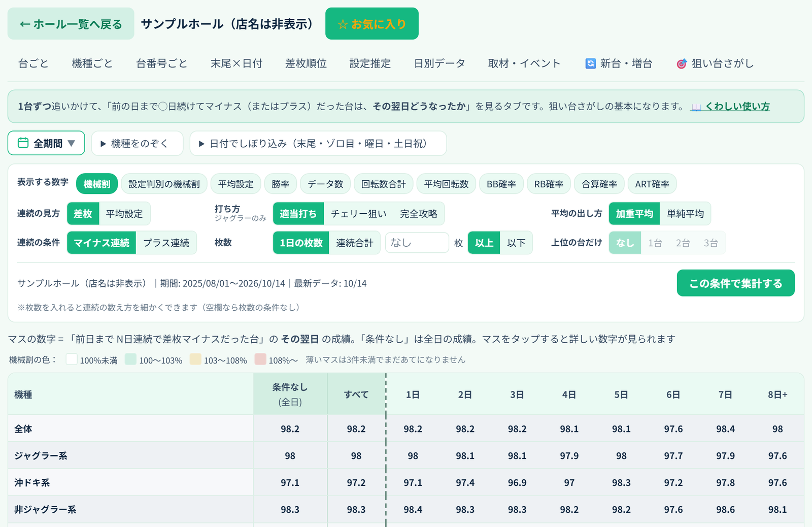
Task: Set 連続の見方 to 平均設定
Action: pyautogui.click(x=124, y=214)
